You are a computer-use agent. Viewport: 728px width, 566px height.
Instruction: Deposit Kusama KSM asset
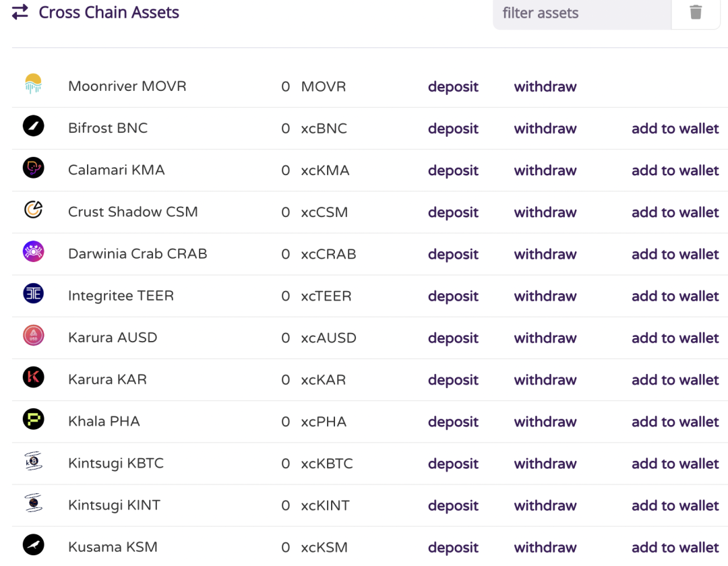coord(453,547)
